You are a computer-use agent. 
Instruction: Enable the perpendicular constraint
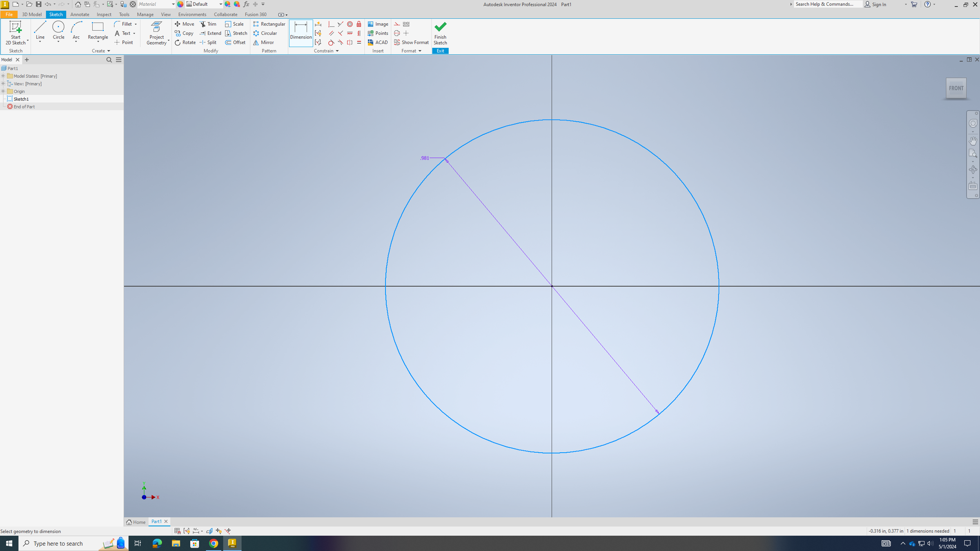(x=331, y=24)
